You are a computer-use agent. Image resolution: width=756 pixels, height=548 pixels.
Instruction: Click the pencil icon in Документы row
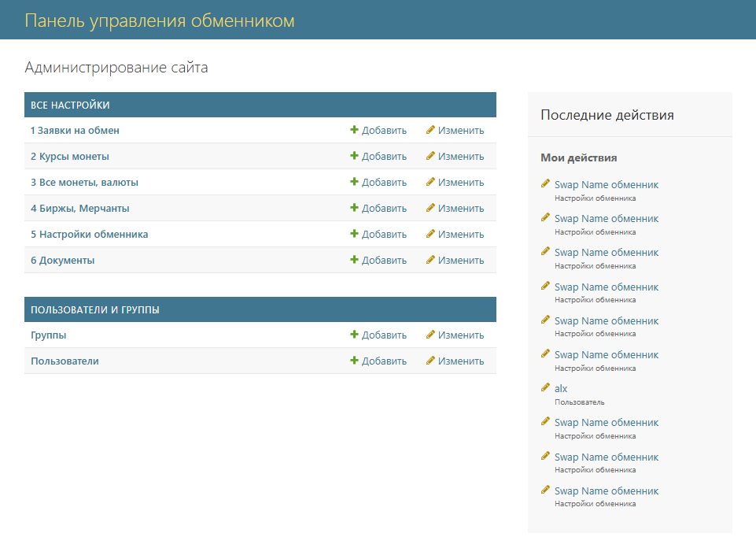click(430, 261)
